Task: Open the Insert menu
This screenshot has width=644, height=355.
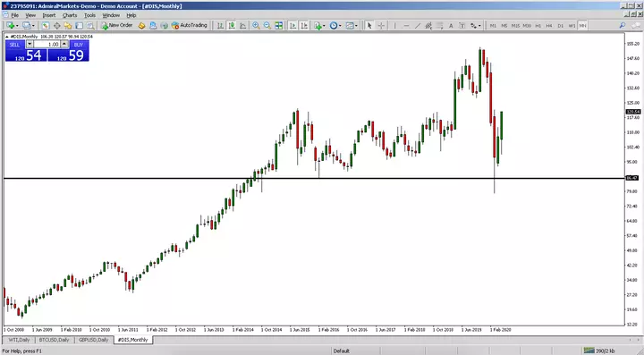Action: (x=49, y=15)
